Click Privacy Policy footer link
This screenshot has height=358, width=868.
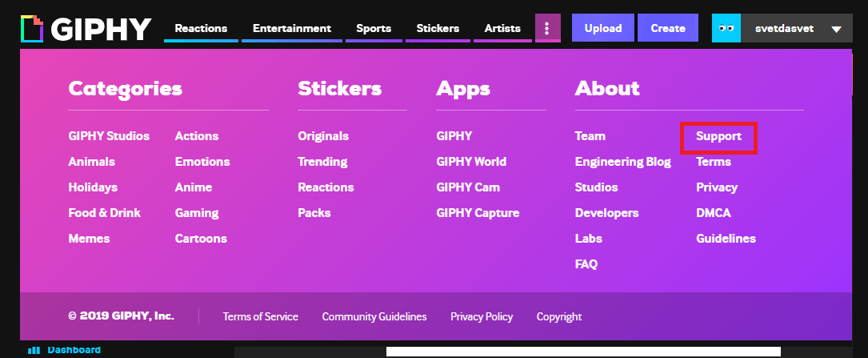click(482, 316)
